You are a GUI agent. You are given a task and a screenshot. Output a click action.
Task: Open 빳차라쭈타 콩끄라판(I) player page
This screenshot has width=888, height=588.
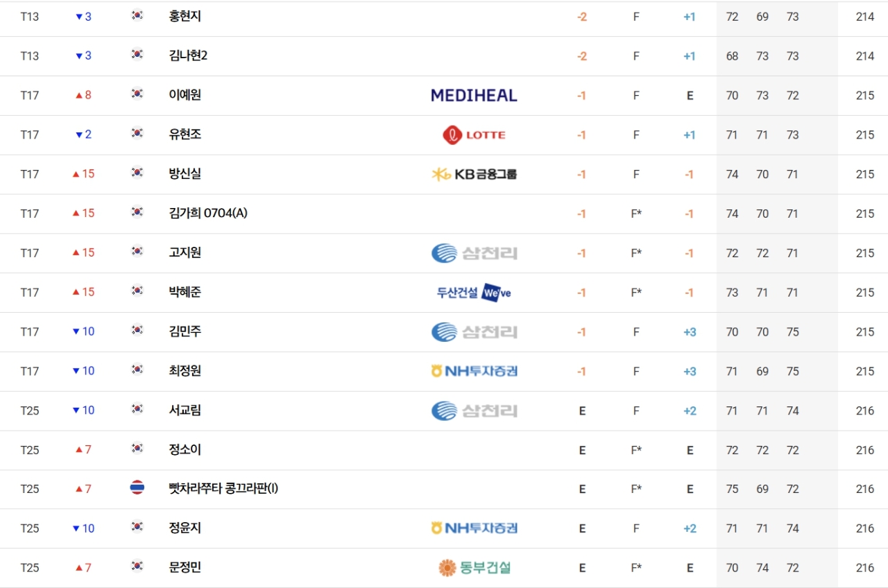point(223,489)
